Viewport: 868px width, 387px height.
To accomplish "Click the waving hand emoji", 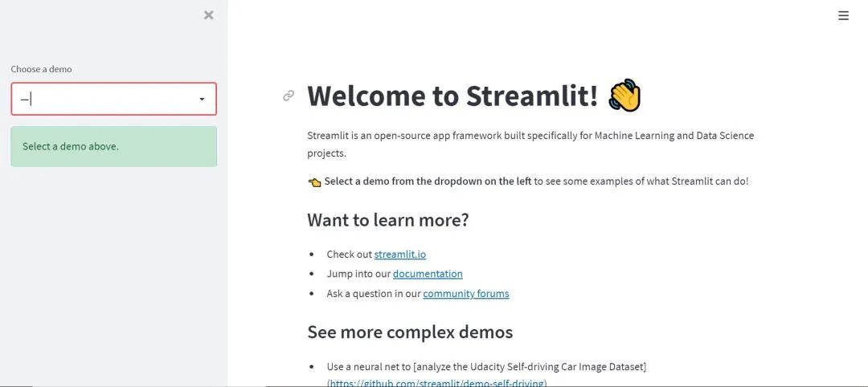I will coord(624,96).
